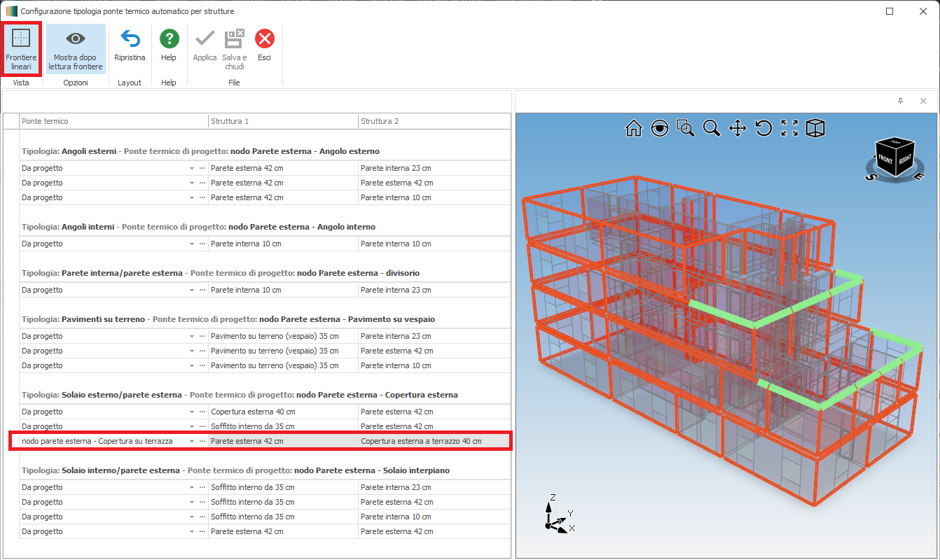
Task: Open Ponte termico dropdown for Parete interna 10 cm angoli interni row
Action: pyautogui.click(x=192, y=244)
